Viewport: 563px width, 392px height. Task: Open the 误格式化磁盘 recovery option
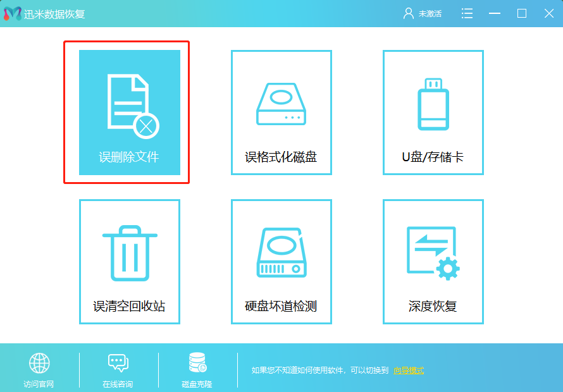281,112
